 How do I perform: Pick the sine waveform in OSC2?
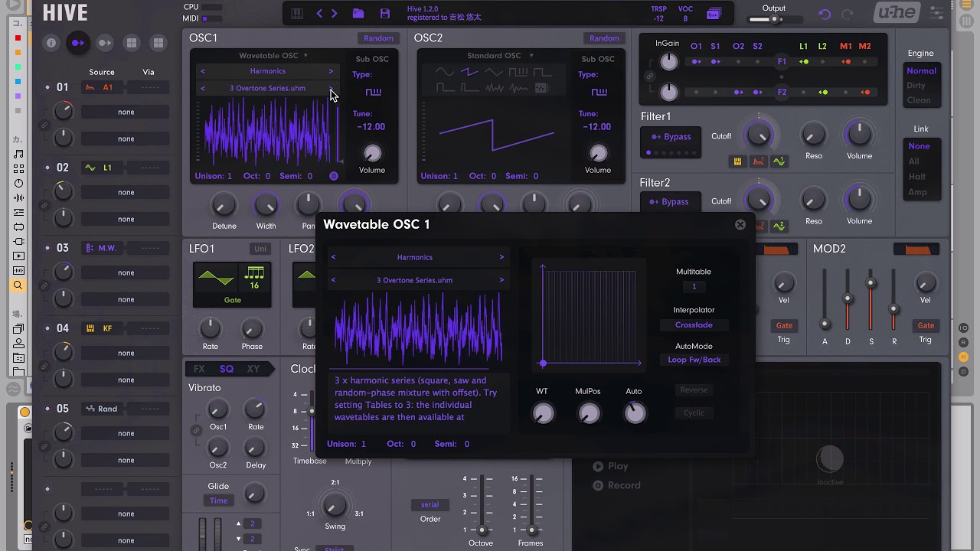pos(444,72)
